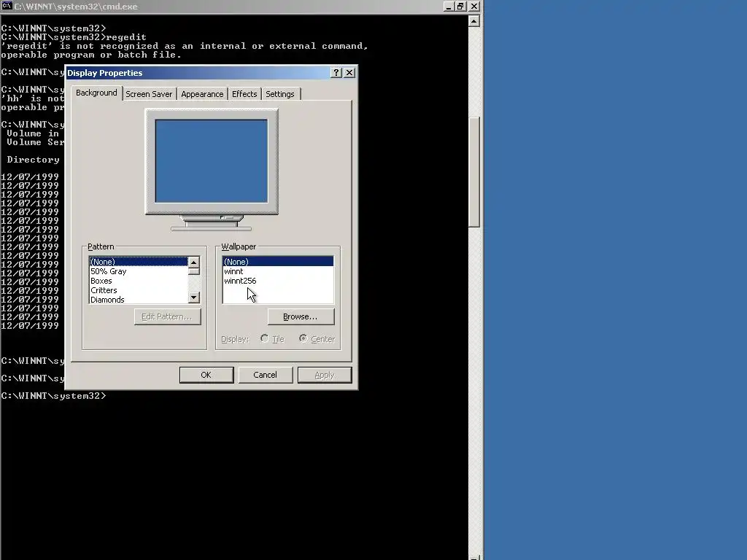Click cmd window scroll-up arrow
The width and height of the screenshot is (747, 560).
click(474, 21)
